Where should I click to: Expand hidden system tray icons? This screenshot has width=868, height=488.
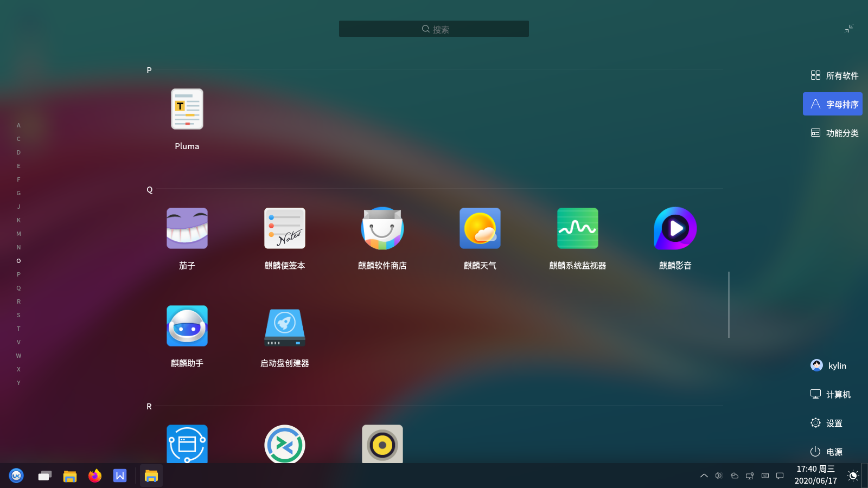pyautogui.click(x=704, y=476)
